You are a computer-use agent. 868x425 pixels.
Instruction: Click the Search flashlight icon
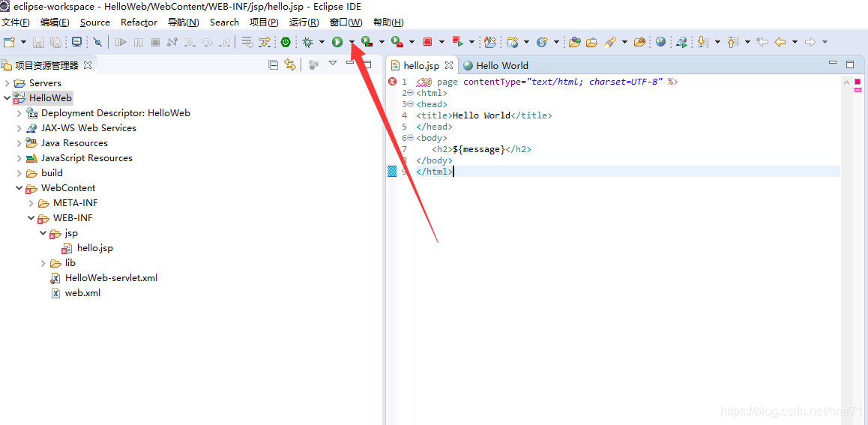point(611,41)
